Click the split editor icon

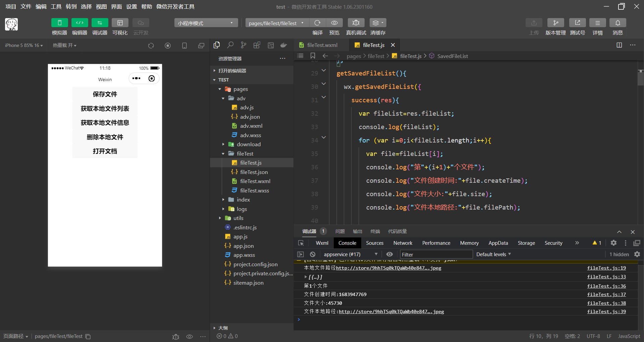(x=619, y=45)
